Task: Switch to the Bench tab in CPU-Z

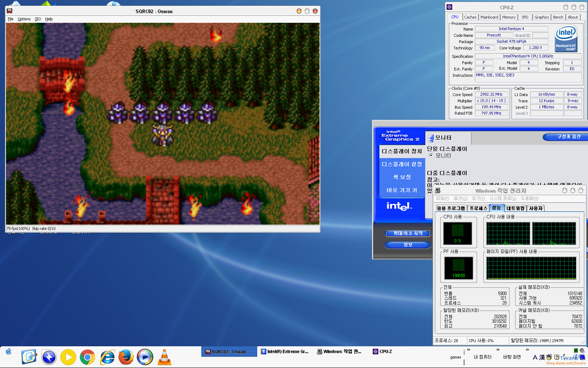Action: 558,17
